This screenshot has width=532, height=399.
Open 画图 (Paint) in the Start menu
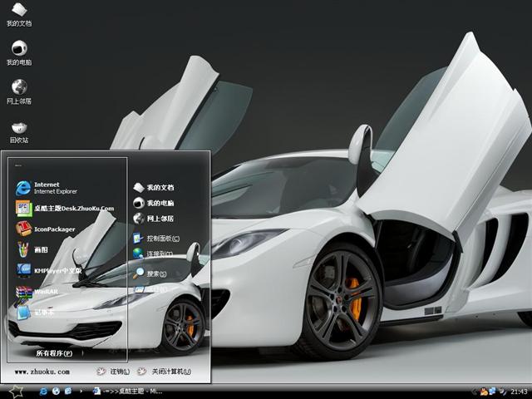click(x=40, y=249)
